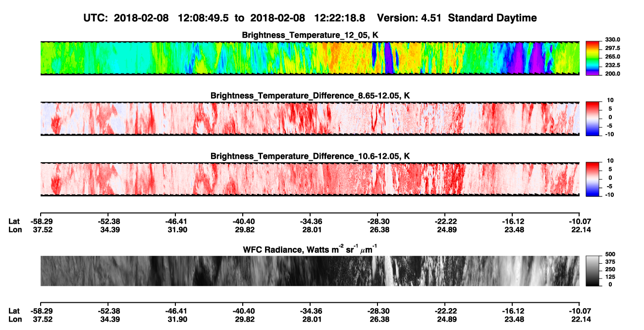The image size is (644, 330).
Task: Click the 'WFC Radiance, Watts' panel title
Action: 310,248
